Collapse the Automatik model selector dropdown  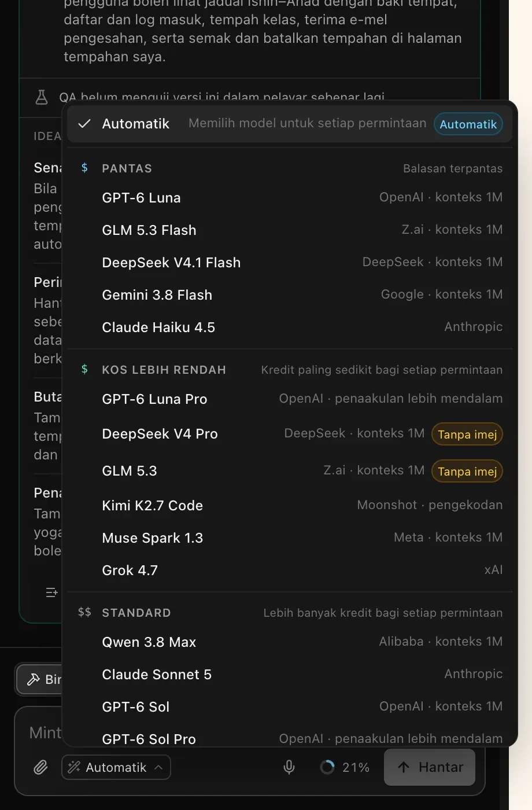[x=116, y=767]
